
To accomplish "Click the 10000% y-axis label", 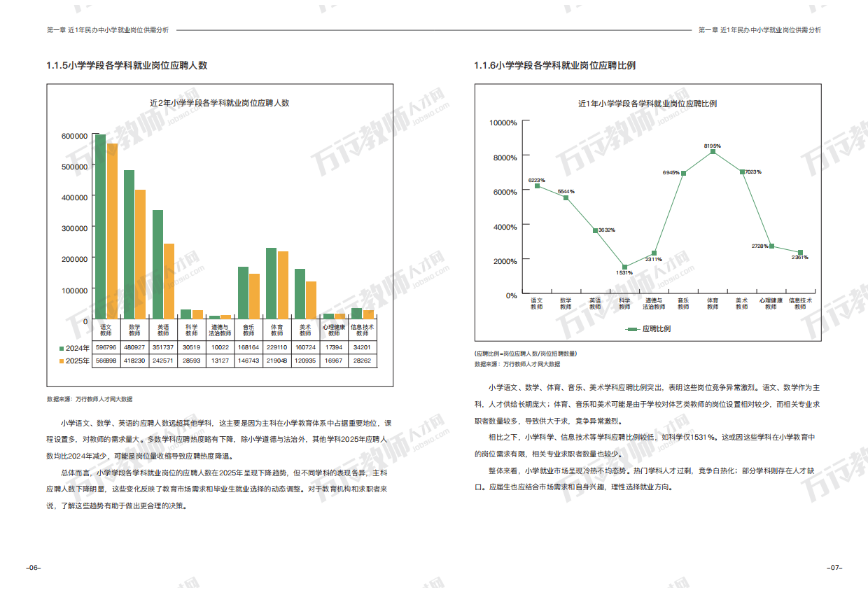I will pyautogui.click(x=503, y=123).
